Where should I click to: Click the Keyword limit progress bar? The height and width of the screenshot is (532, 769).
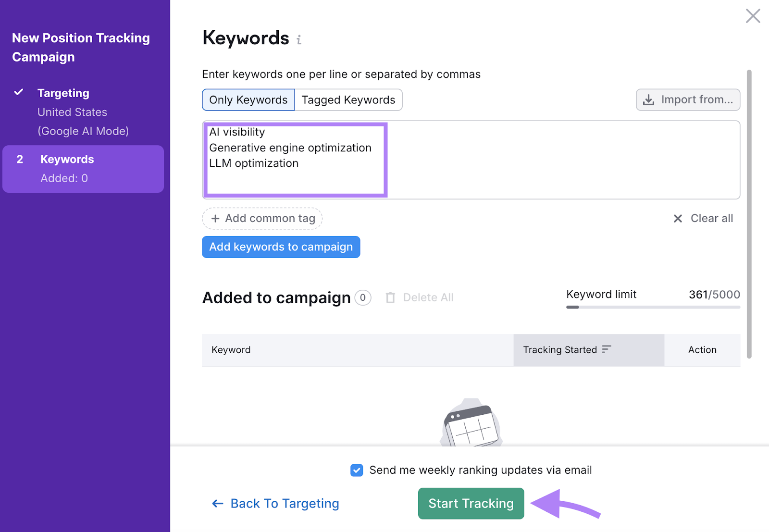point(653,307)
